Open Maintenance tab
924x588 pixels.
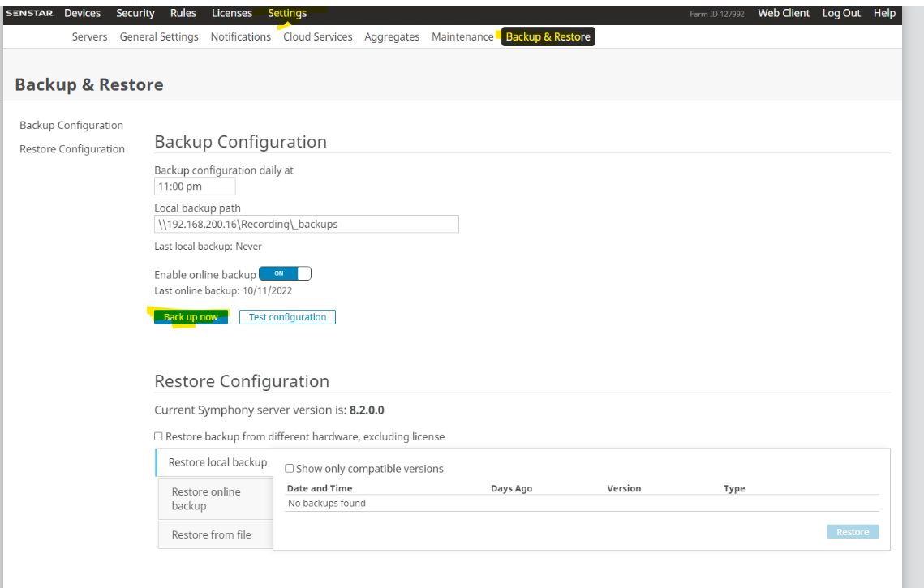coord(462,36)
